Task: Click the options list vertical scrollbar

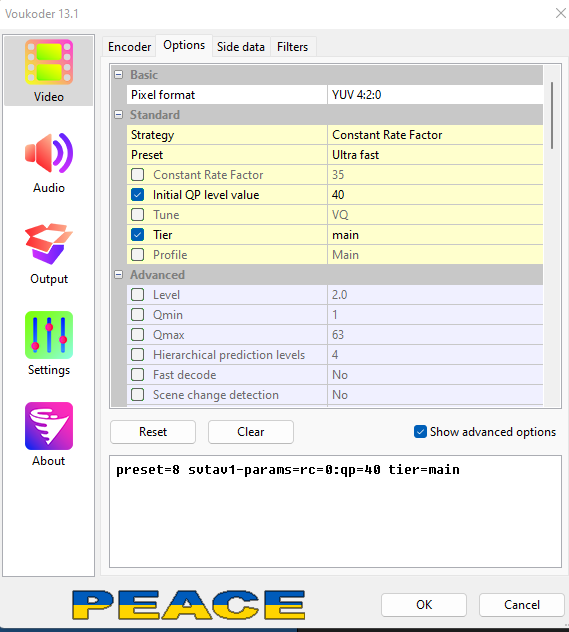Action: [552, 115]
